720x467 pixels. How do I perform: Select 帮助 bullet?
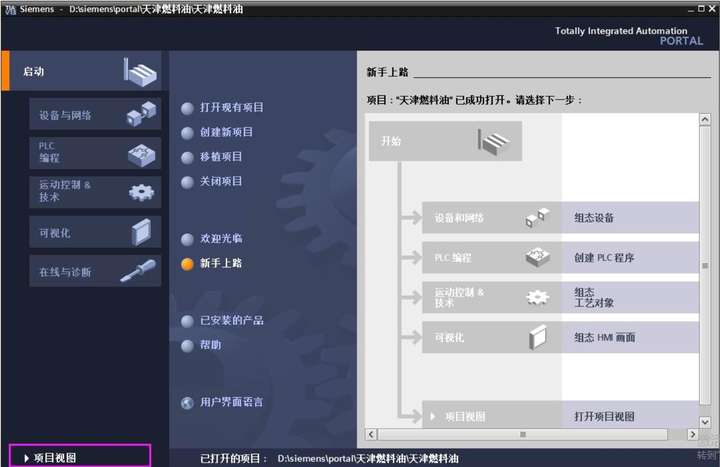pyautogui.click(x=187, y=346)
